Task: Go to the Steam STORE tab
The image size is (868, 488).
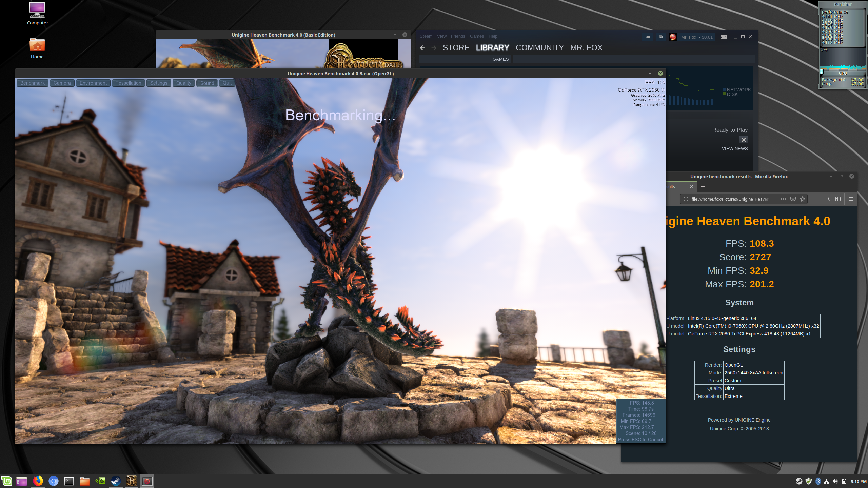Action: (x=456, y=48)
